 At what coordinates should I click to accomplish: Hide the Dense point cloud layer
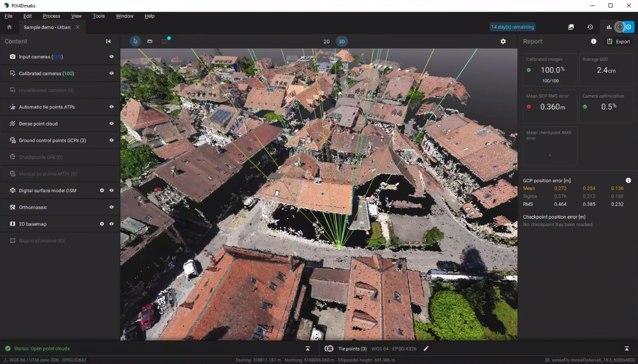(x=112, y=123)
